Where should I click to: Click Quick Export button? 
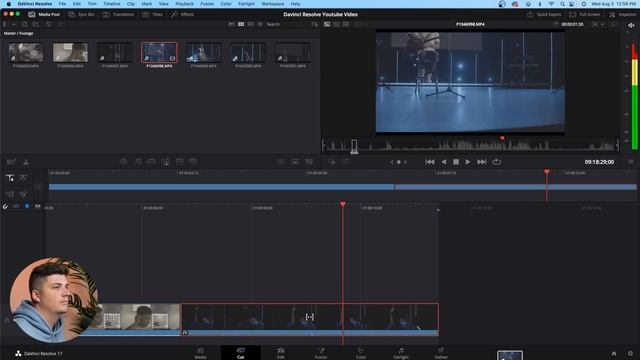(544, 14)
